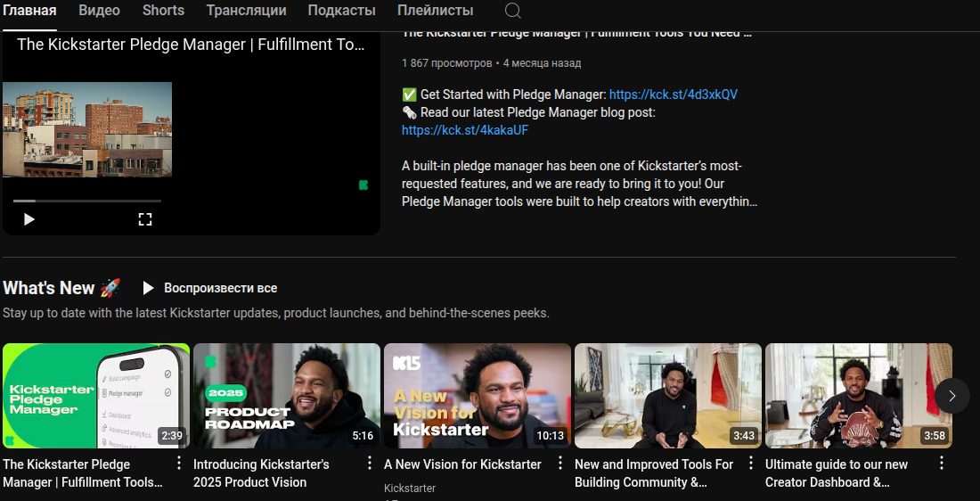The width and height of the screenshot is (980, 501).
Task: Click the Kickstarter channel name under video
Action: coord(410,488)
